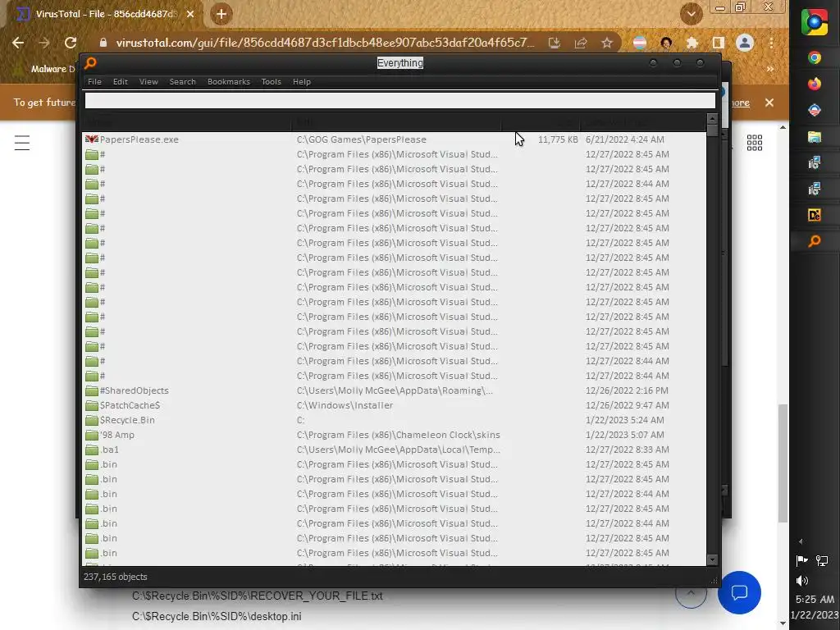Click the 6/21/2022 4:24 AM date cell
840x630 pixels.
(624, 139)
